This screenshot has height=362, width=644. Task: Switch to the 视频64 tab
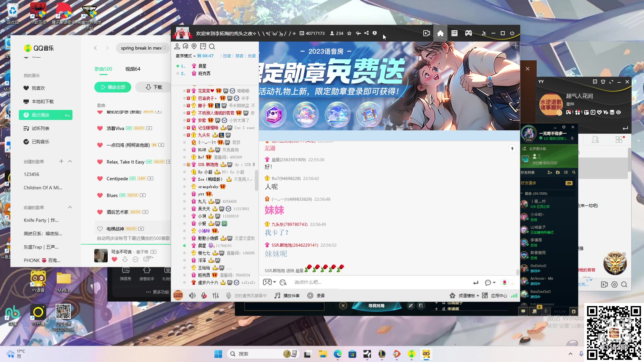coord(133,69)
